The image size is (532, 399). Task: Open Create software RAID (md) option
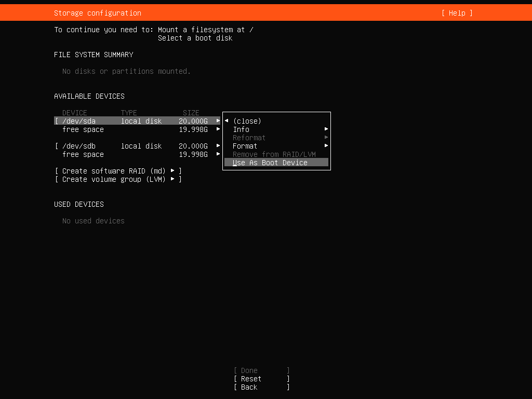coord(118,171)
